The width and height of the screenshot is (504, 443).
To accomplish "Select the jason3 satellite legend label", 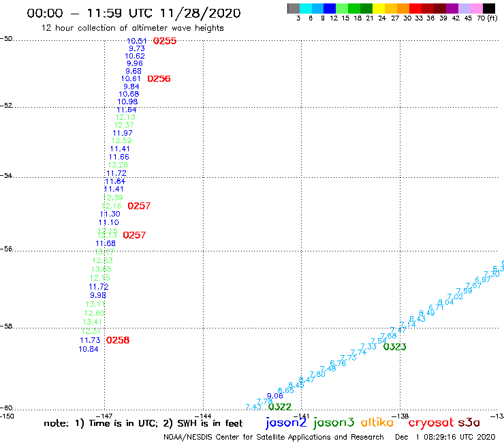I will pos(334,423).
